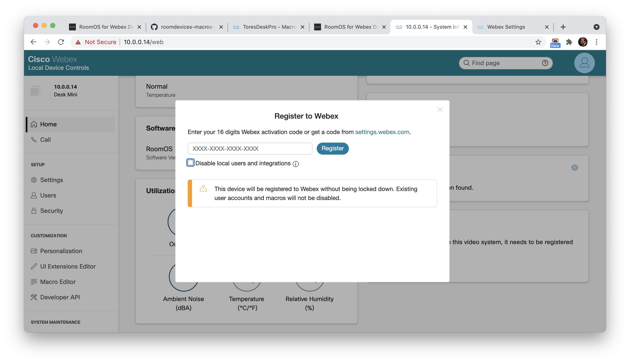Check Disable local users and integrations
Viewport: 630px width, 364px height.
coord(190,163)
